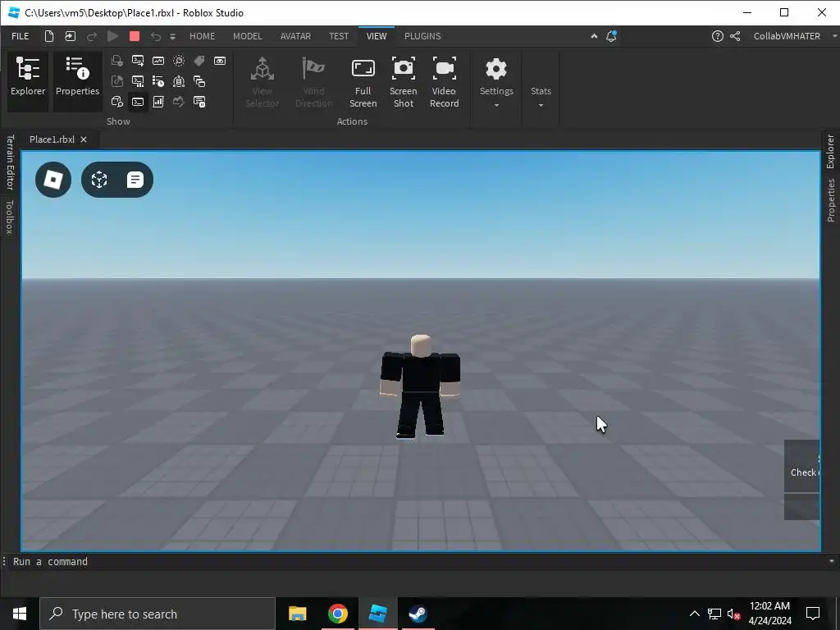Stop the playtest with red stop button

coord(135,36)
